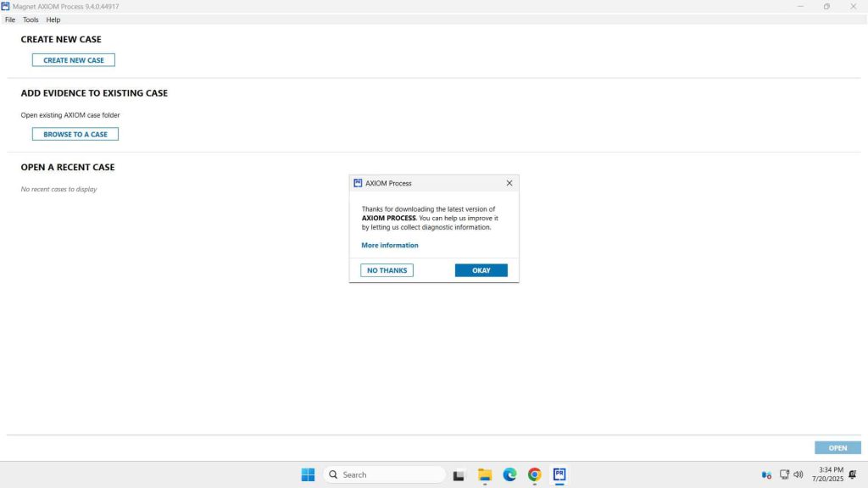The width and height of the screenshot is (868, 488).
Task: Close the AXIOM Process dialog
Action: pyautogui.click(x=509, y=183)
